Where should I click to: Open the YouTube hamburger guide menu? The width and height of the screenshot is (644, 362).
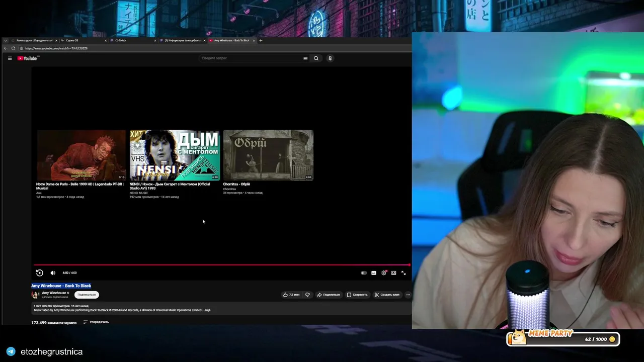[10, 58]
